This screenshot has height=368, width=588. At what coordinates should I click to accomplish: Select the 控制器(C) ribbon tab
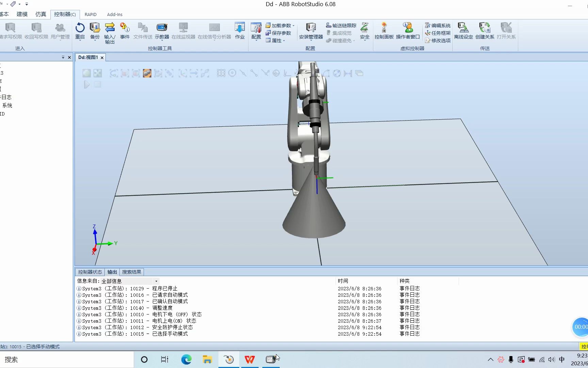pyautogui.click(x=65, y=14)
